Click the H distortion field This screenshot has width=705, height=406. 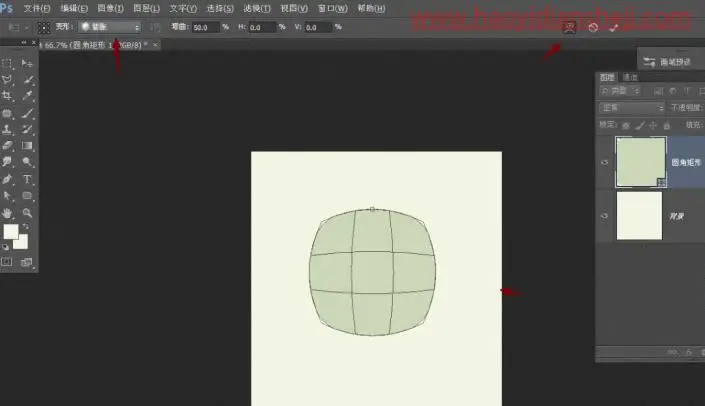tap(262, 27)
